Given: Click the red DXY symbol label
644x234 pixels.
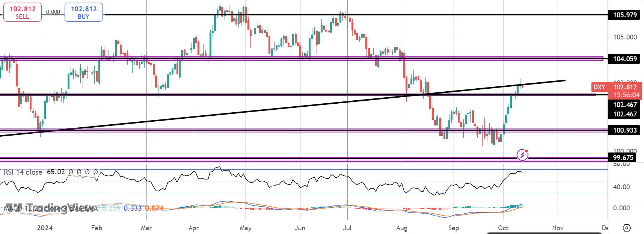Looking at the screenshot, I should point(599,87).
